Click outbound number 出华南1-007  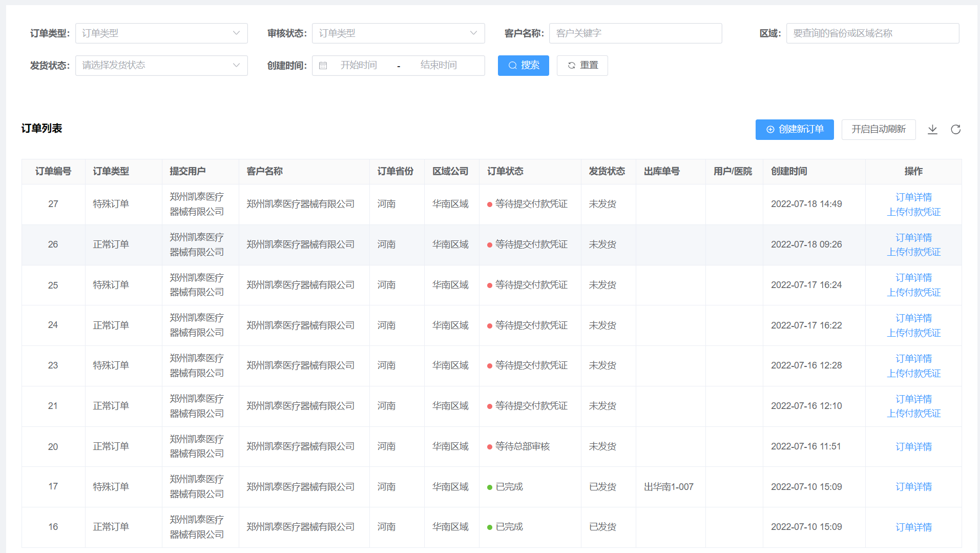click(669, 487)
